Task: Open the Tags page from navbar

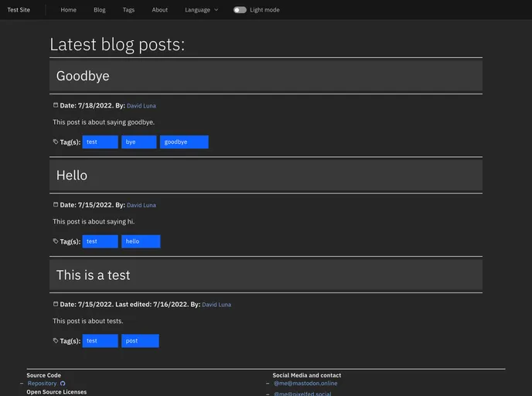Action: [128, 10]
